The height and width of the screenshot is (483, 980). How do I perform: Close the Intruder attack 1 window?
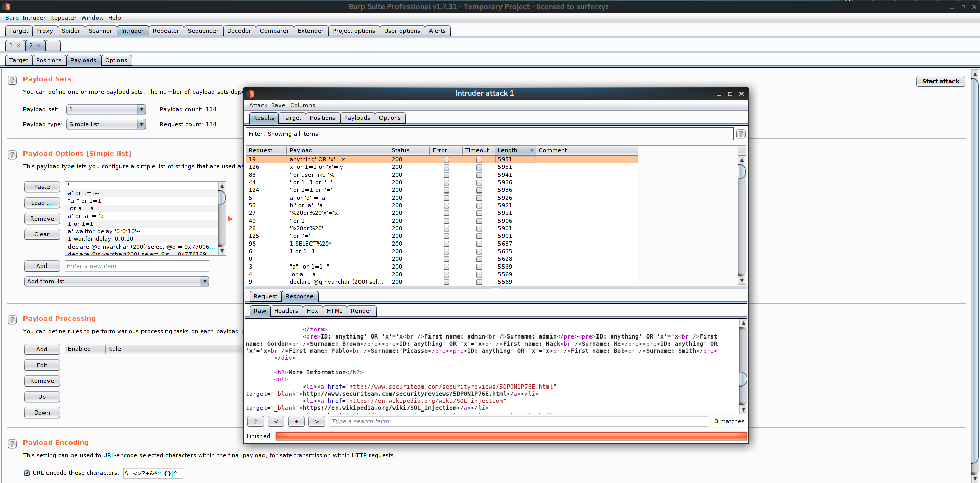[x=742, y=94]
